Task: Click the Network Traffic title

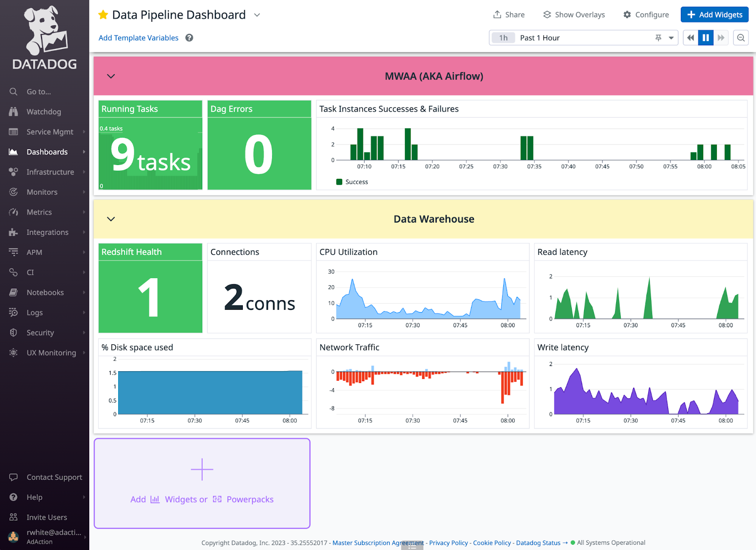Action: [x=349, y=347]
